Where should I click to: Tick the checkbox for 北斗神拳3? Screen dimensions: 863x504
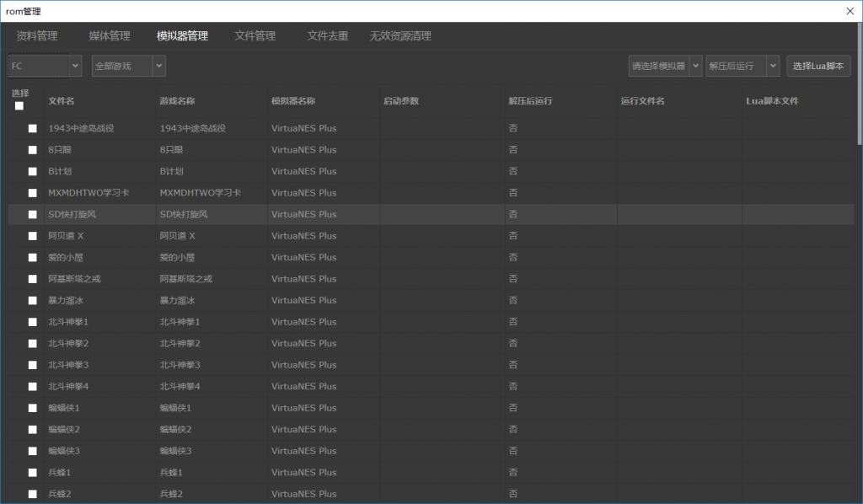point(33,365)
